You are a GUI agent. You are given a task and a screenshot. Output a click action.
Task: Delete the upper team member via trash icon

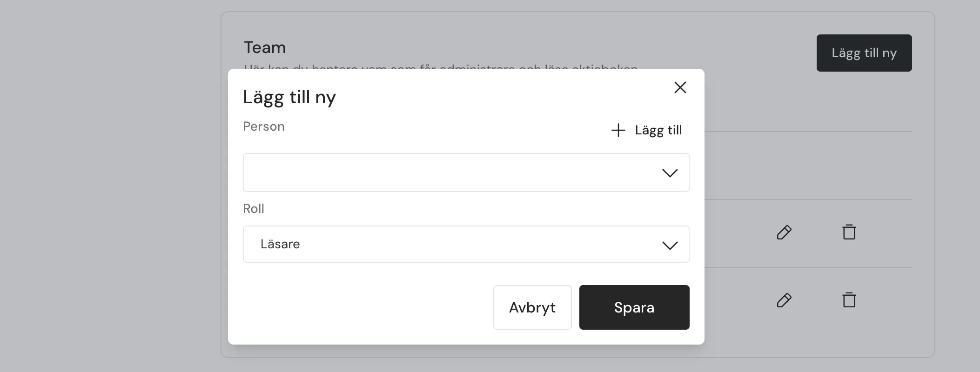(849, 232)
